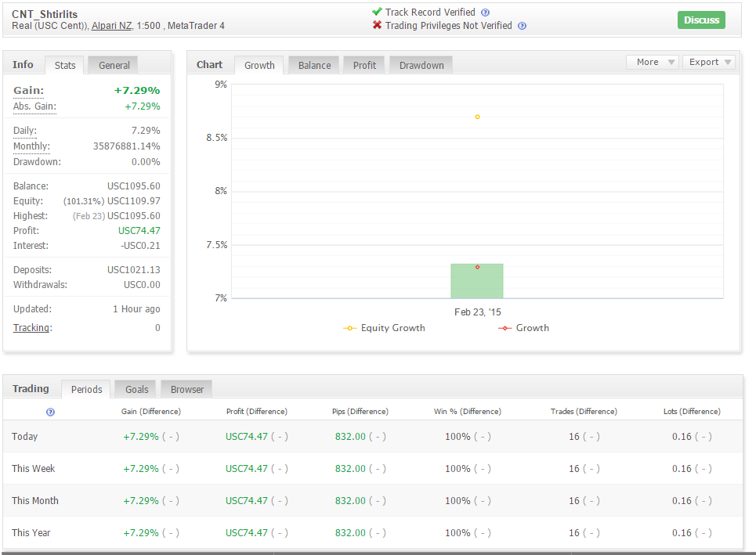
Task: Click the Gain (Difference) column header
Action: click(151, 412)
